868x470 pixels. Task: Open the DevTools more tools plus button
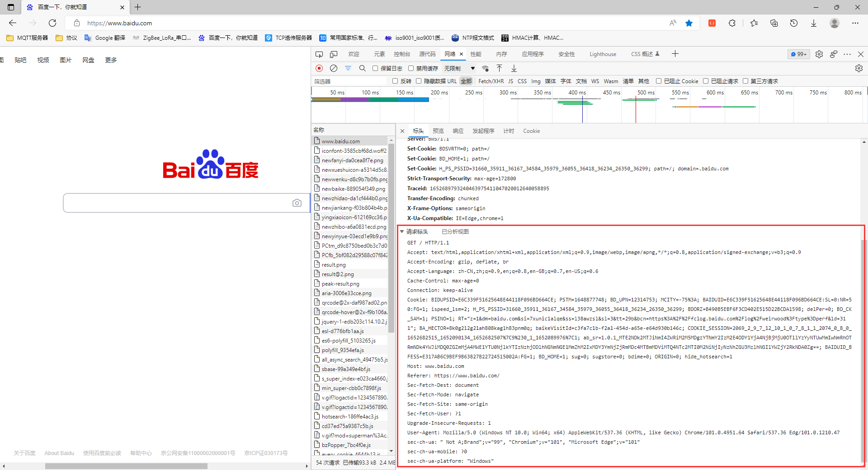tap(675, 54)
